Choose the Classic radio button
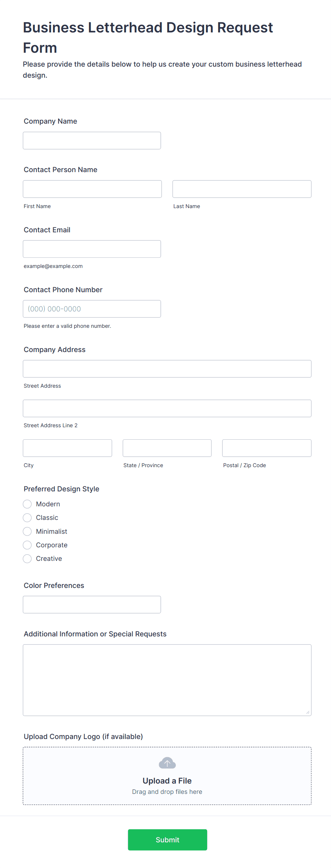The height and width of the screenshot is (868, 331). (27, 518)
